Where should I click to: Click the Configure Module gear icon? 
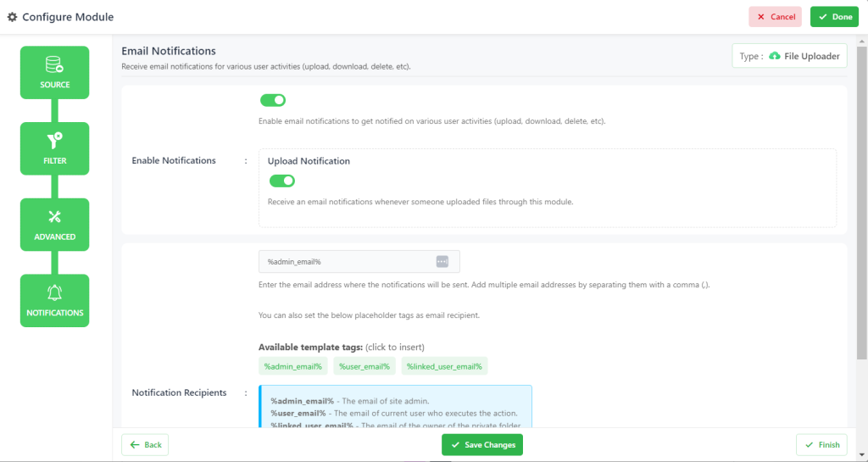tap(12, 17)
